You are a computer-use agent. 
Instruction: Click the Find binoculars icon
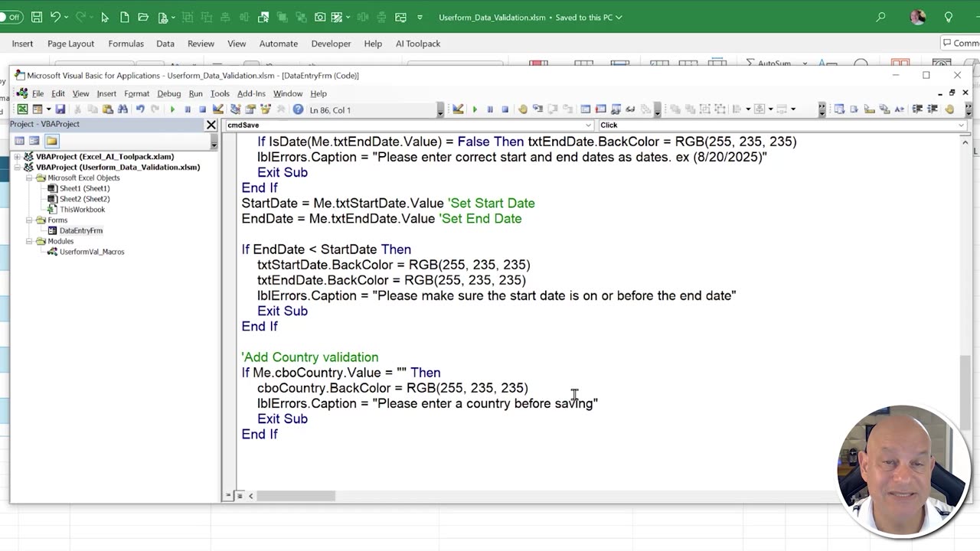tap(122, 109)
